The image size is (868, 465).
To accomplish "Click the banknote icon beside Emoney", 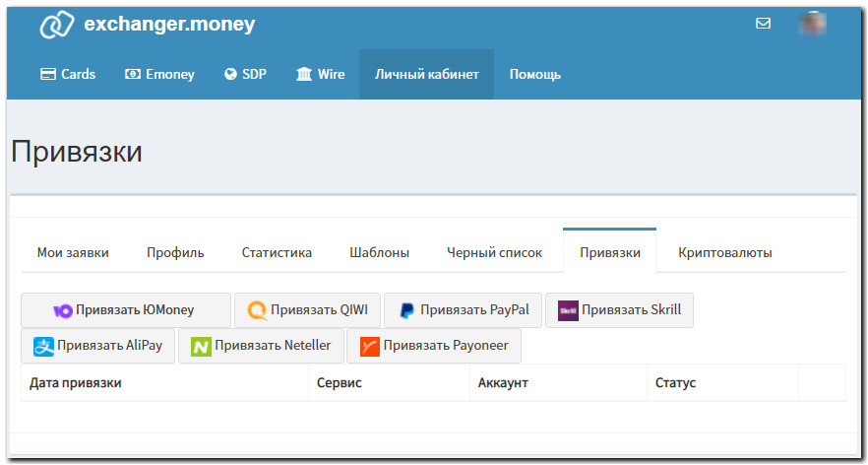I will 133,74.
